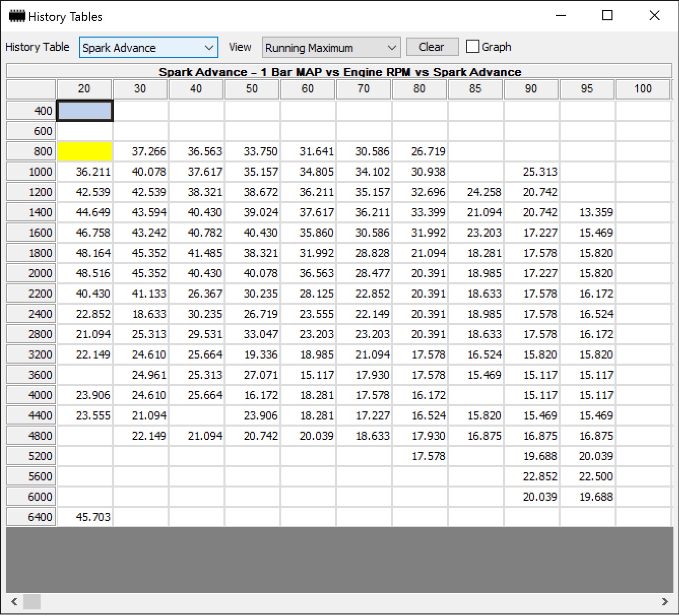Image resolution: width=679 pixels, height=616 pixels.
Task: Select the yellow highlighted cell in row 800
Action: pyautogui.click(x=85, y=151)
